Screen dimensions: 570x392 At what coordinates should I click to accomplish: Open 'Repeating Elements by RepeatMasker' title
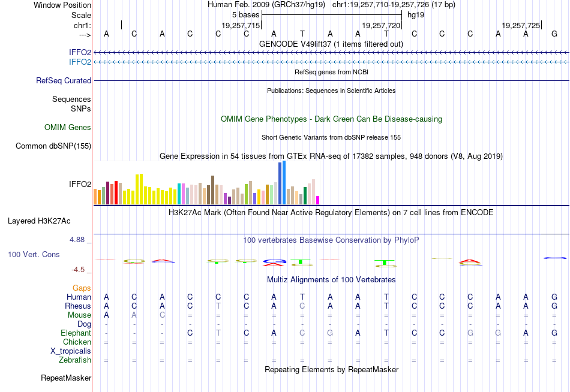point(331,369)
